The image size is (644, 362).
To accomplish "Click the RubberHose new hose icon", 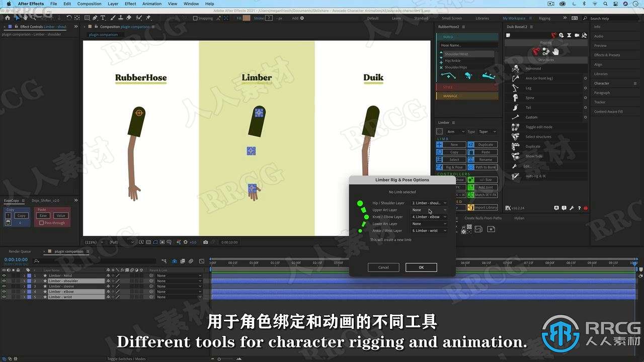I will pos(448,76).
